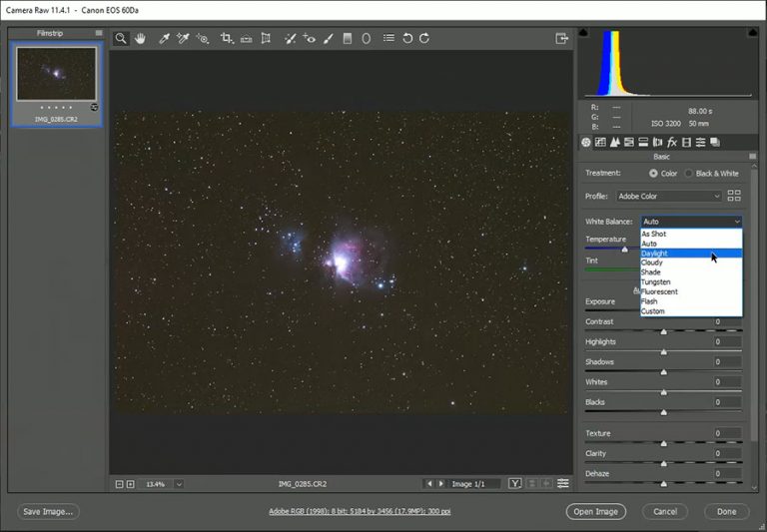Select the Radial Filter tool
The height and width of the screenshot is (532, 767).
point(366,38)
